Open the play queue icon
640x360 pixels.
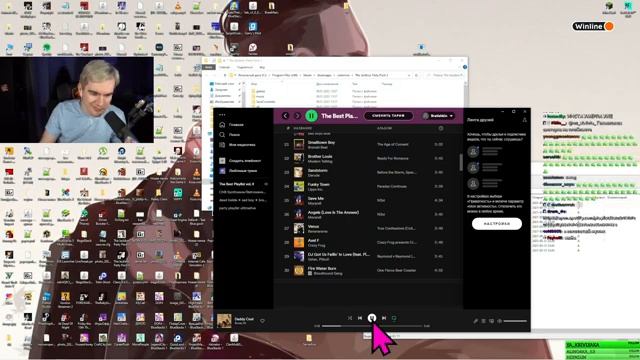(484, 321)
